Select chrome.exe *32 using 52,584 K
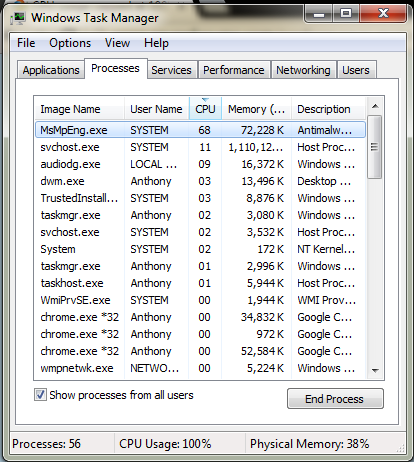Image resolution: width=414 pixels, height=462 pixels. point(200,351)
